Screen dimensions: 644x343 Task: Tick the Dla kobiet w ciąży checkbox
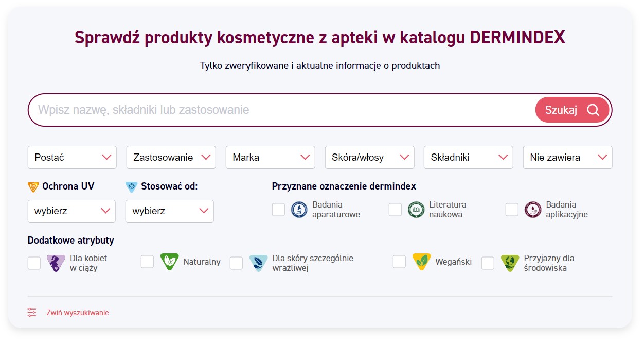pos(34,263)
